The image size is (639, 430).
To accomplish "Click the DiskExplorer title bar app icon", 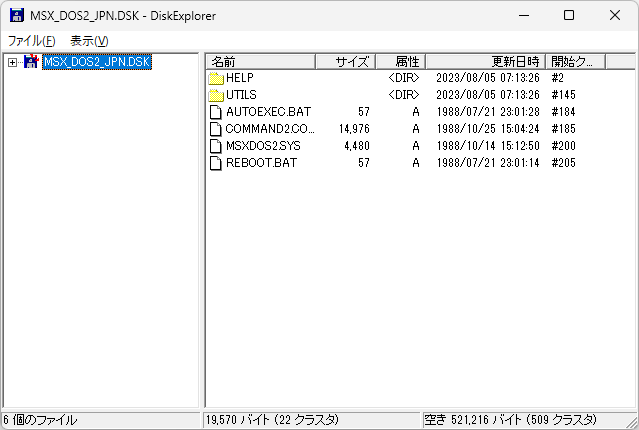I will point(17,15).
